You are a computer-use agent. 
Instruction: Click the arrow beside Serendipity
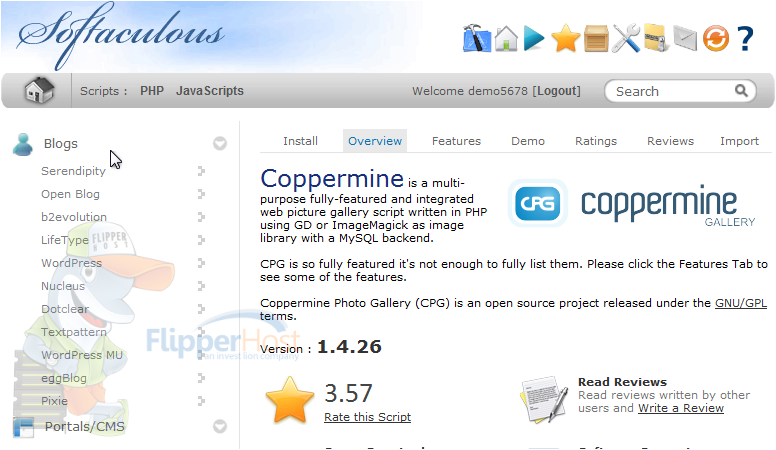click(201, 171)
